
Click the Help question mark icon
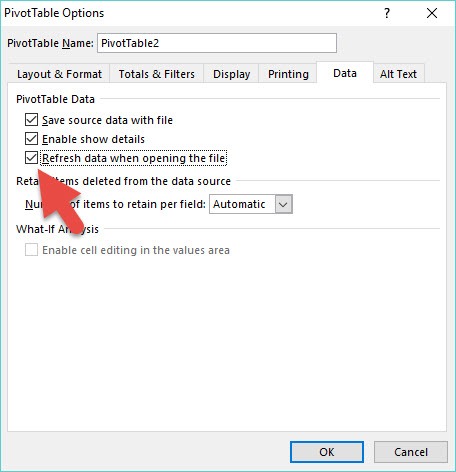(387, 13)
